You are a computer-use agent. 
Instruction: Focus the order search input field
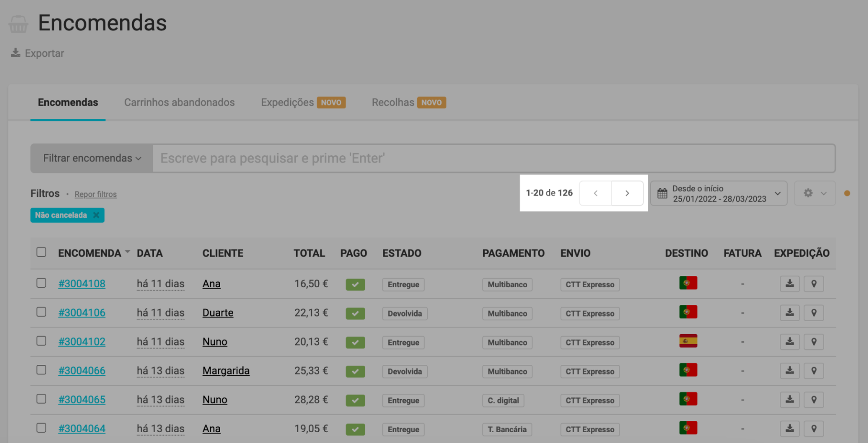click(493, 159)
